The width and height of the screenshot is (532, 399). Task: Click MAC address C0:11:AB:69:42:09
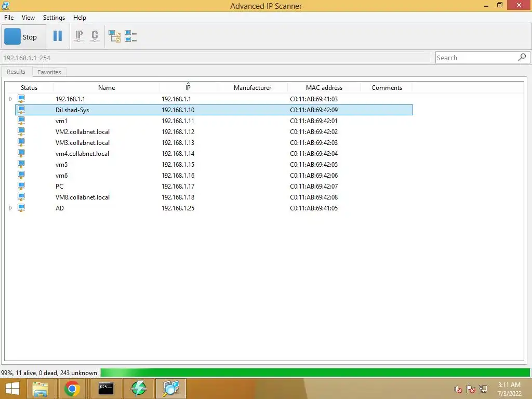coord(314,110)
